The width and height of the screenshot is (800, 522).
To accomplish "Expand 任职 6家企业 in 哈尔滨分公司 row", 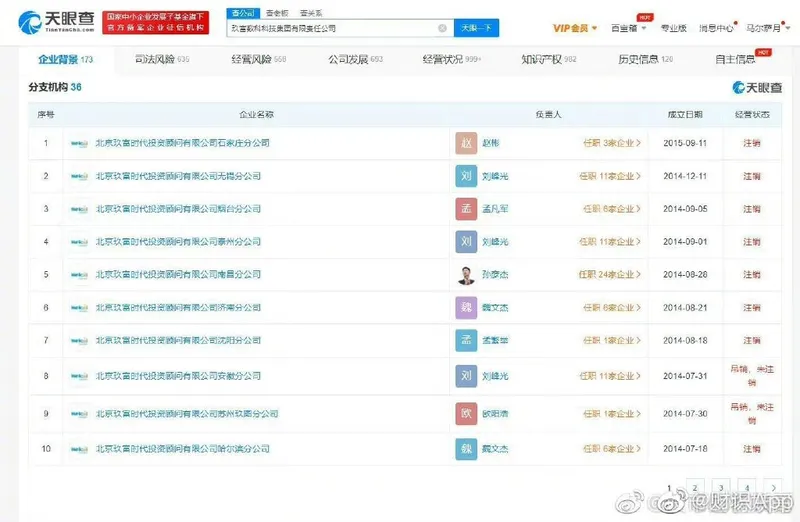I will 612,449.
